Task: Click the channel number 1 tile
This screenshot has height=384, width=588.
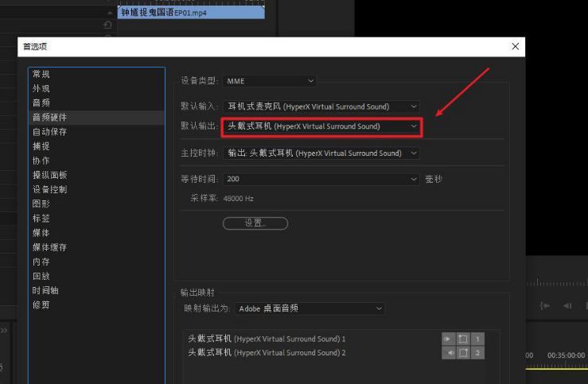Action: point(477,339)
